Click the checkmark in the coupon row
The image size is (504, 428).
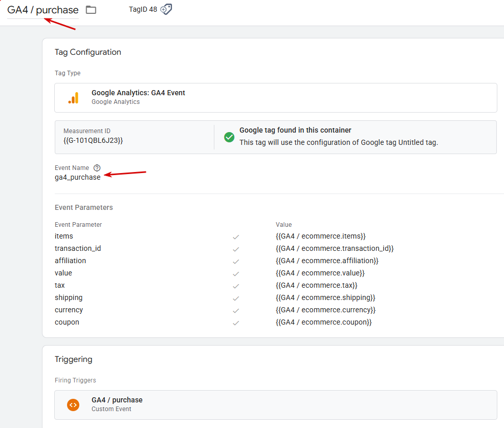(x=236, y=323)
